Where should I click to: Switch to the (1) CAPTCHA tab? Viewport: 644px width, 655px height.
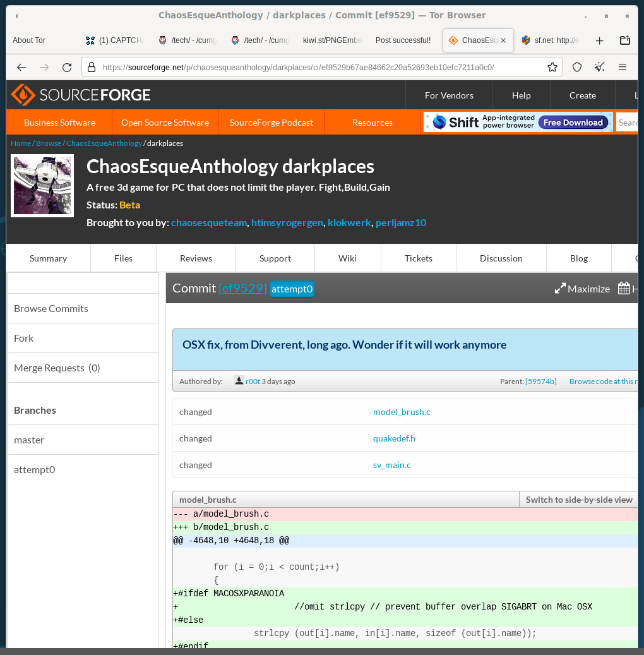[116, 40]
